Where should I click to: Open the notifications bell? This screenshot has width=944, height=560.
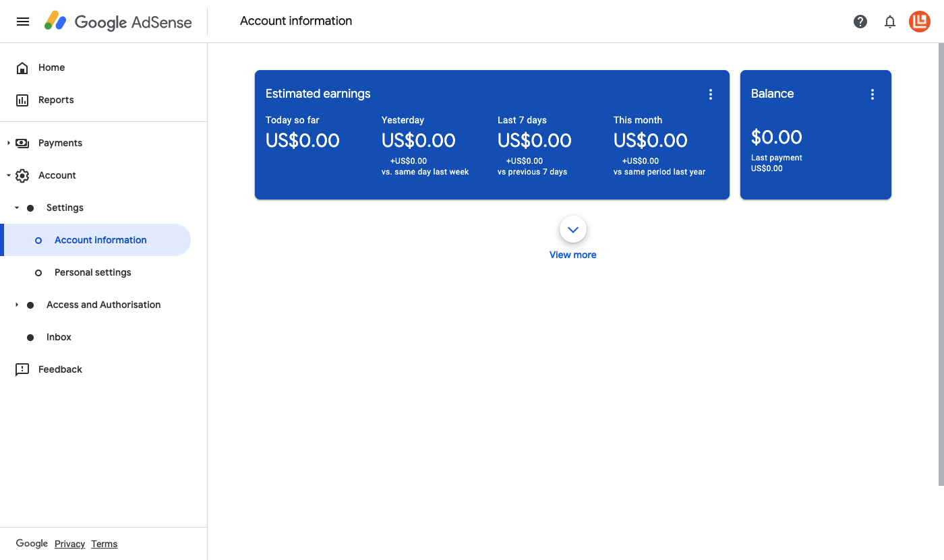[x=890, y=22]
